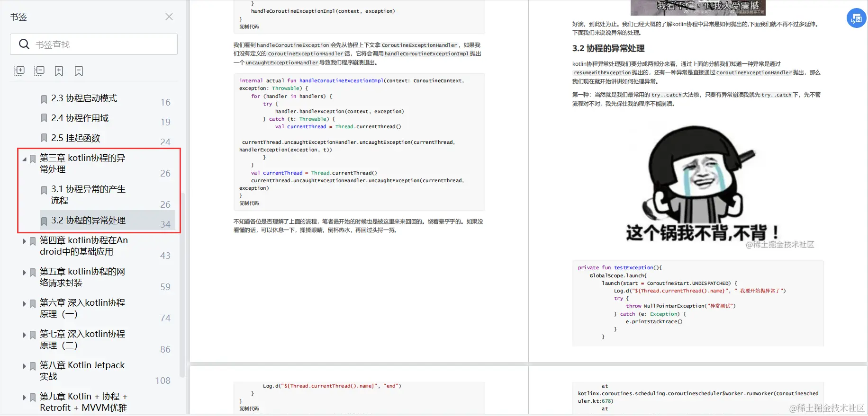Open bookmark 3.1 协程异常的产生流程
This screenshot has width=868, height=416.
point(88,195)
